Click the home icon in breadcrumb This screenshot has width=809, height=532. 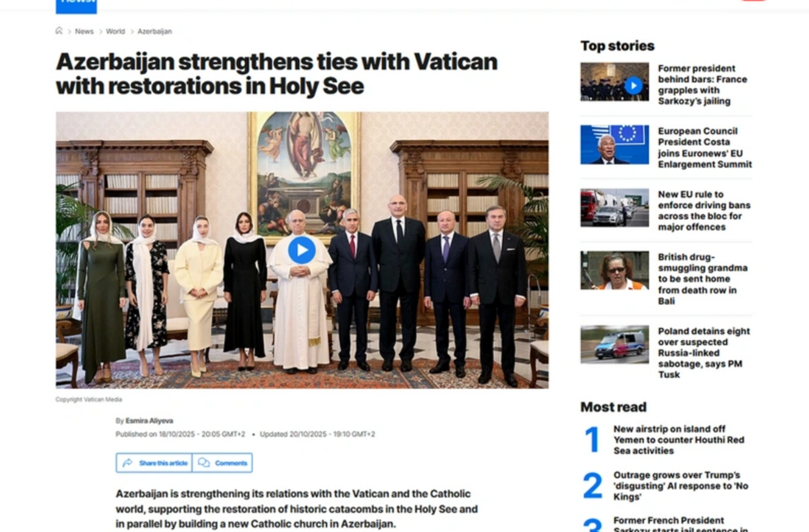(59, 31)
